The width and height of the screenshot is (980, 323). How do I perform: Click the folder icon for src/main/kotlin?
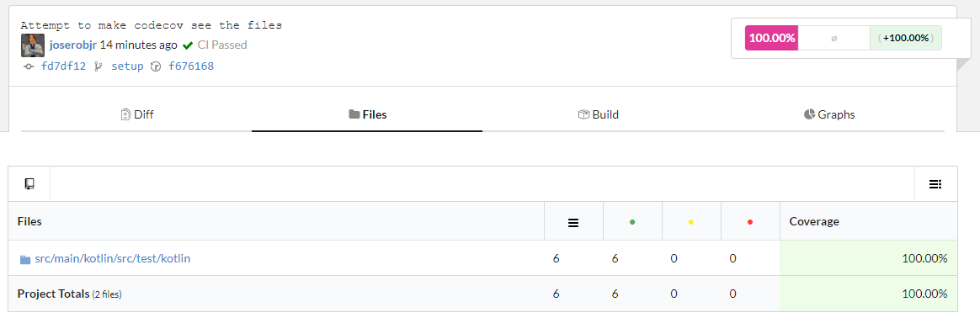pos(25,259)
